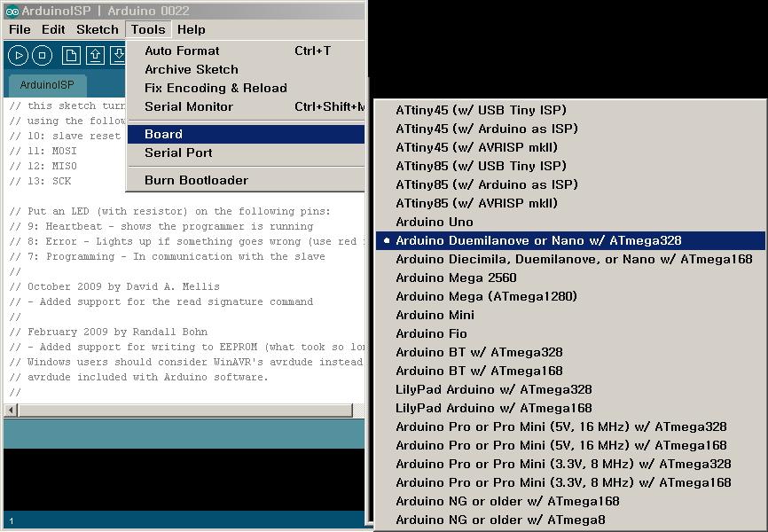768x532 pixels.
Task: Select ATtiny45 (w/ Arduino as ISP) board
Action: pyautogui.click(x=570, y=129)
